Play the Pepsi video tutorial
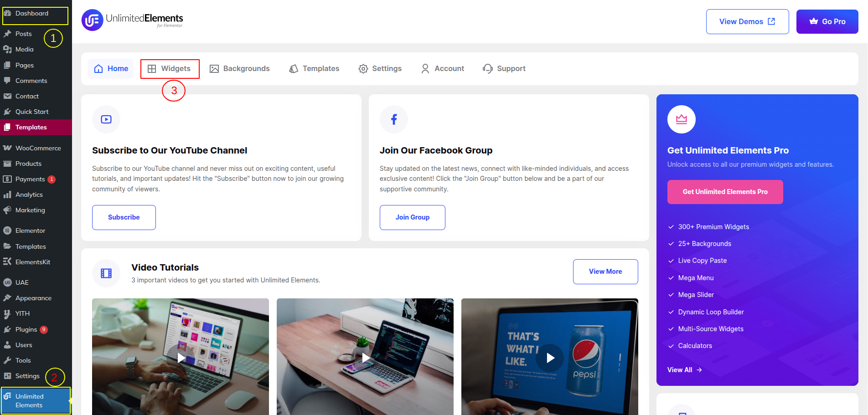 coord(550,358)
